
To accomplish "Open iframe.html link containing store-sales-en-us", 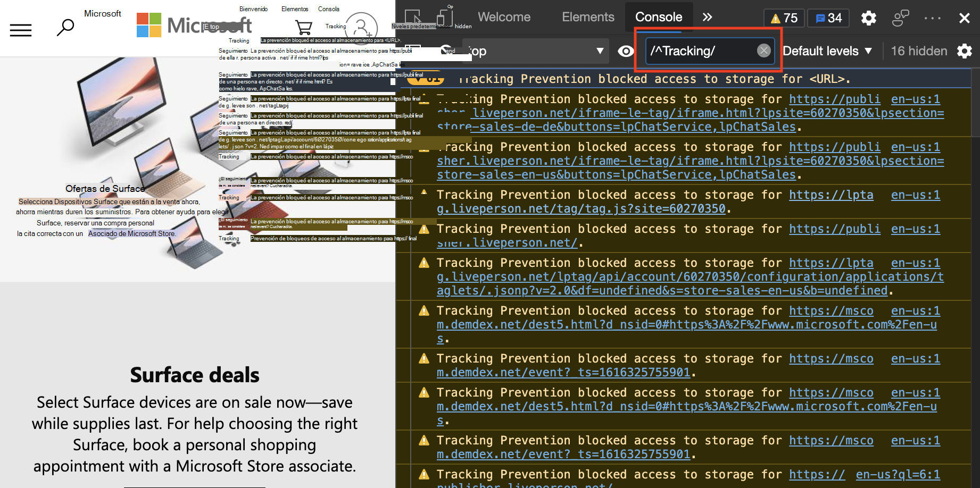I will pos(691,161).
